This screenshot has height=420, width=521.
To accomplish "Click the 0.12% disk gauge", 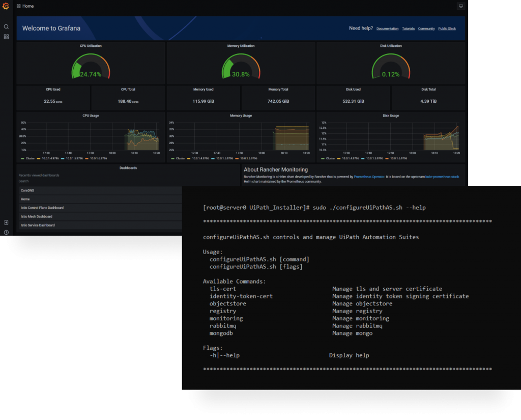I will tap(391, 67).
